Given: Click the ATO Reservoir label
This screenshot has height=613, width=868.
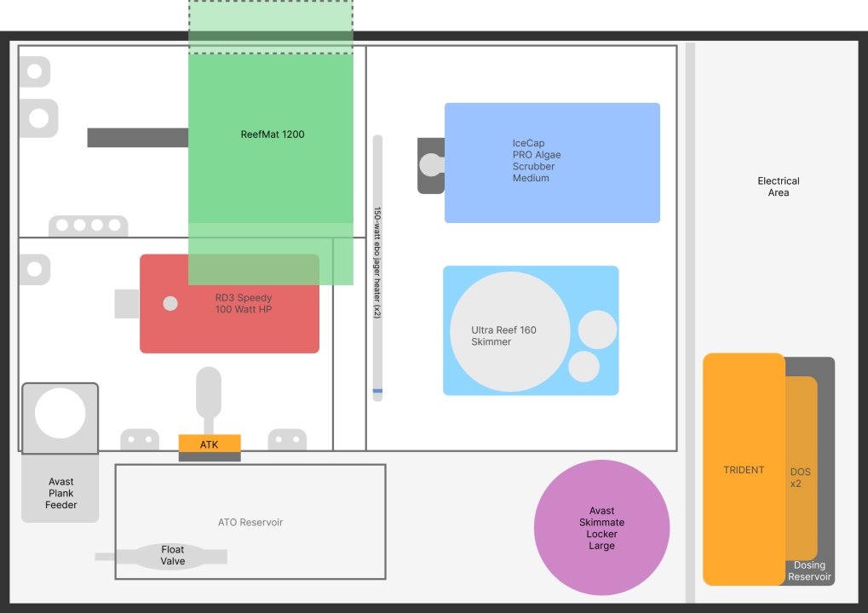Looking at the screenshot, I should tap(250, 522).
